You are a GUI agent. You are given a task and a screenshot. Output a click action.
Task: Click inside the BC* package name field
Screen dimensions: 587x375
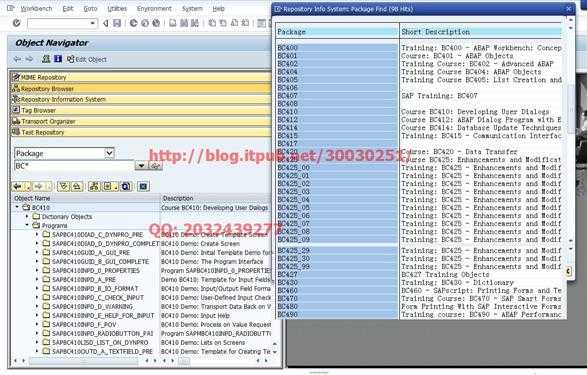click(x=74, y=165)
